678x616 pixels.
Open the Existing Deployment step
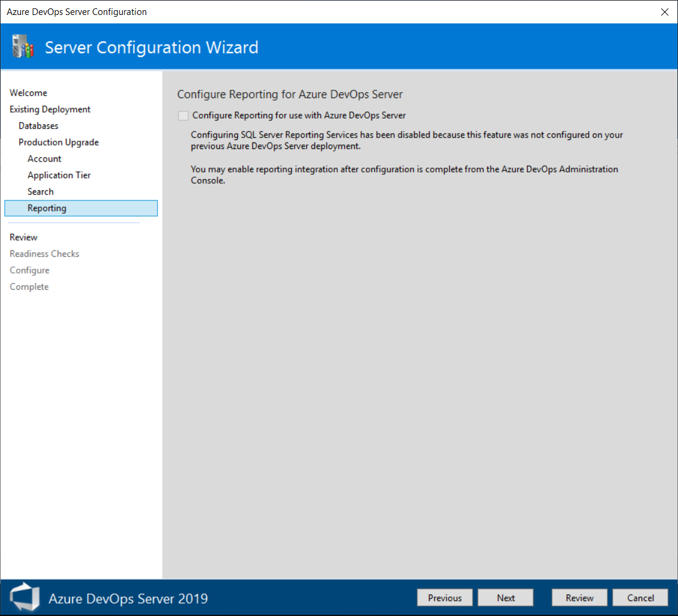(x=50, y=110)
